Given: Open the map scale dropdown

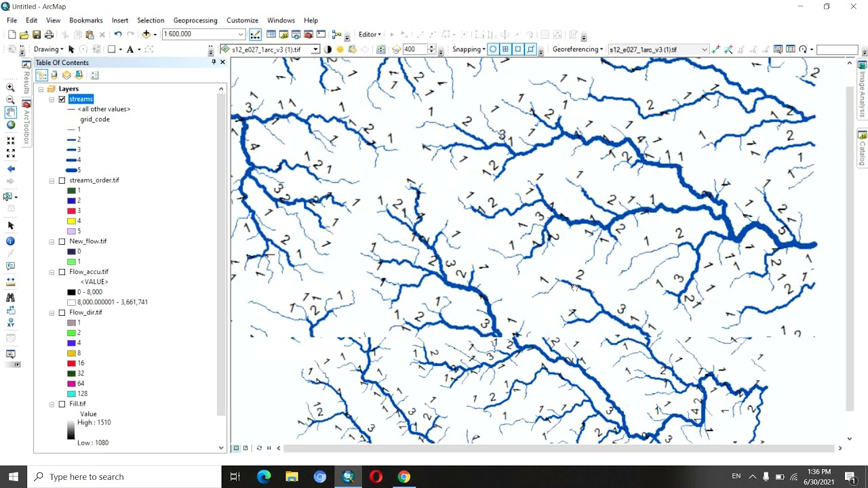Looking at the screenshot, I should point(240,35).
